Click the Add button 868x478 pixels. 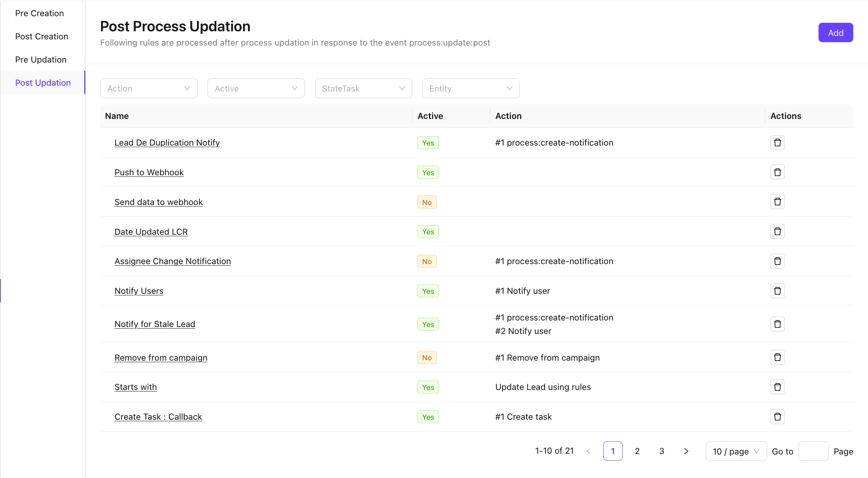[836, 33]
